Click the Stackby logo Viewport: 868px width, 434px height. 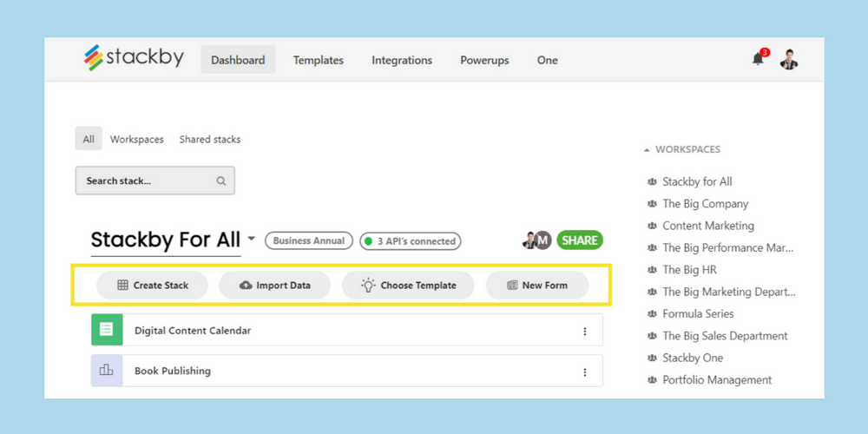[x=134, y=58]
